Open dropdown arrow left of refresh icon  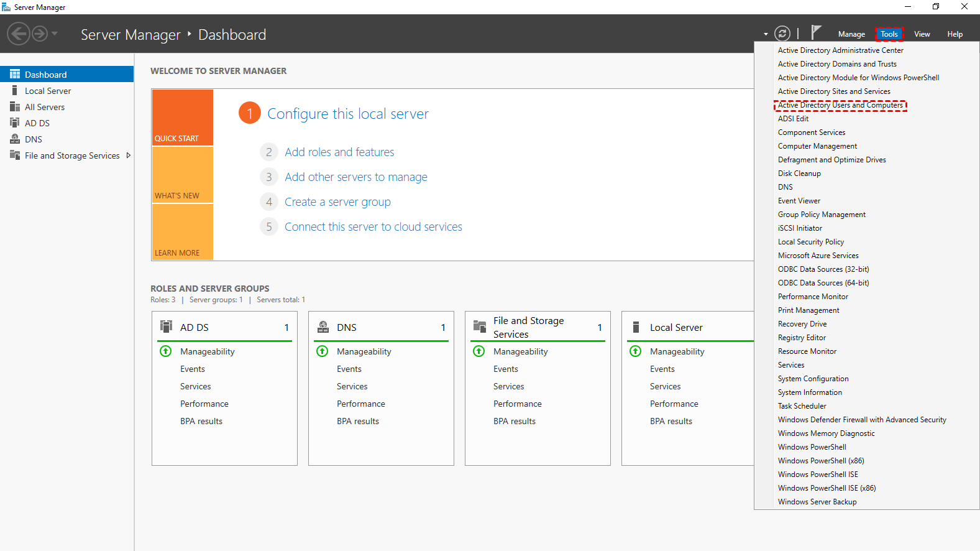[x=766, y=34]
